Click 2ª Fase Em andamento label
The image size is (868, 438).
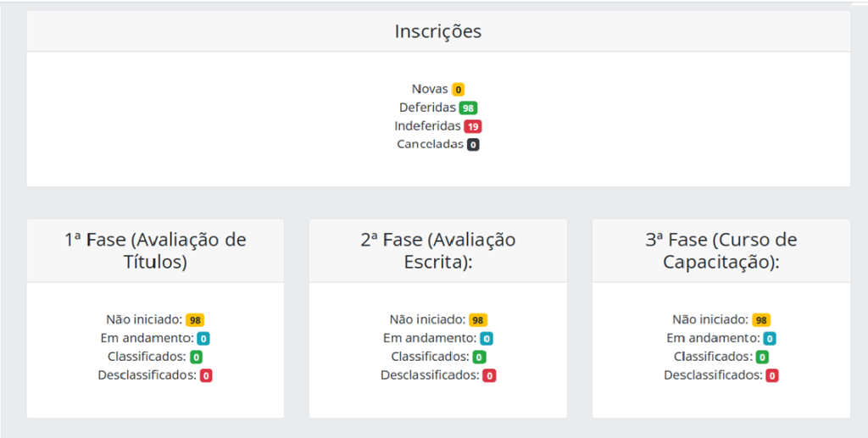pos(430,339)
